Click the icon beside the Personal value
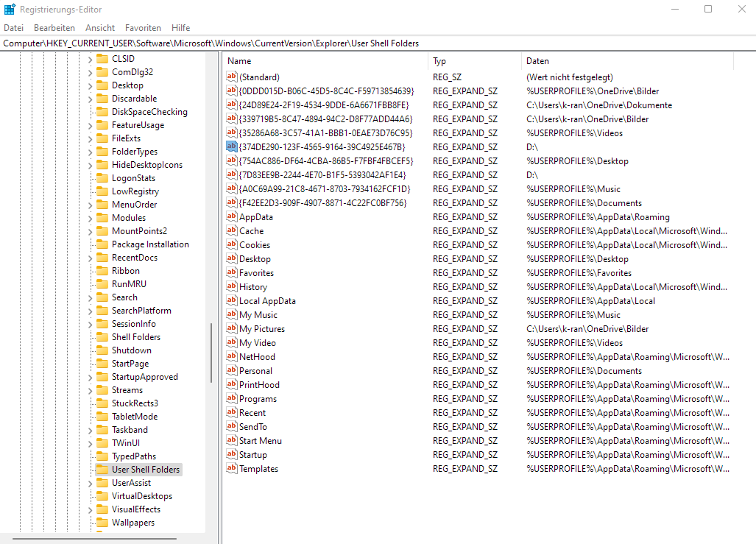Screen dimensions: 756x544 pos(232,370)
